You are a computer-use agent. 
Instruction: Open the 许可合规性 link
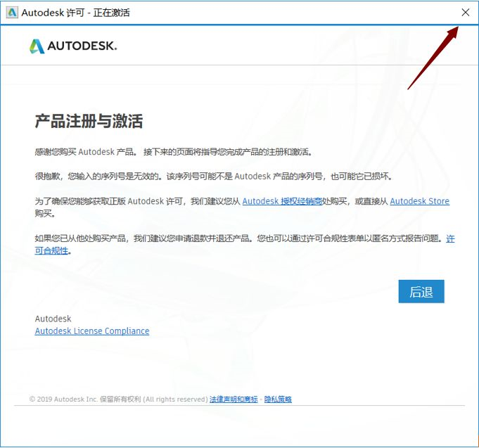pos(51,250)
